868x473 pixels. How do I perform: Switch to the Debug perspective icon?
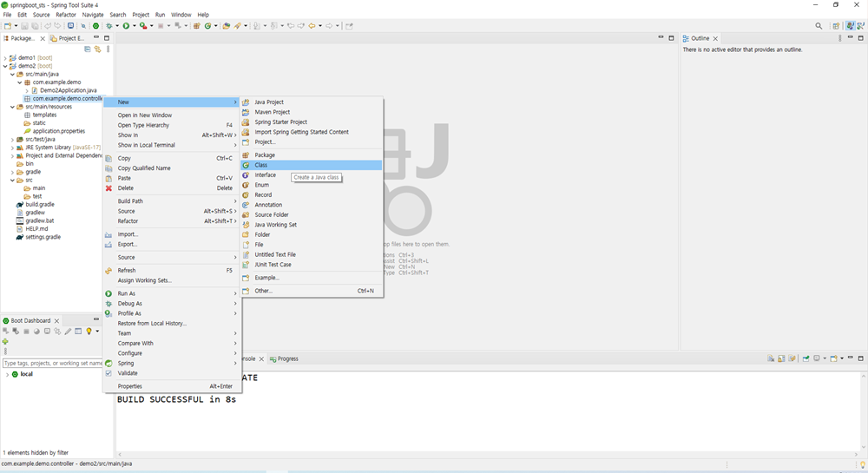tap(861, 26)
